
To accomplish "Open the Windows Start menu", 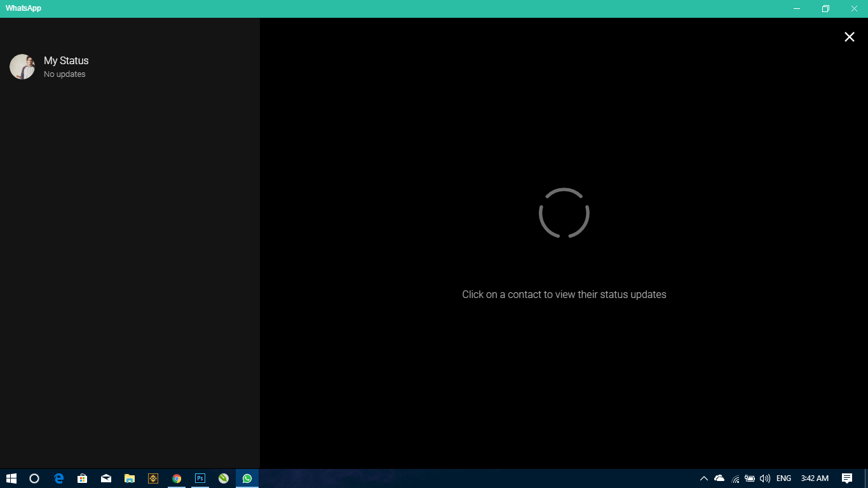I will click(11, 478).
